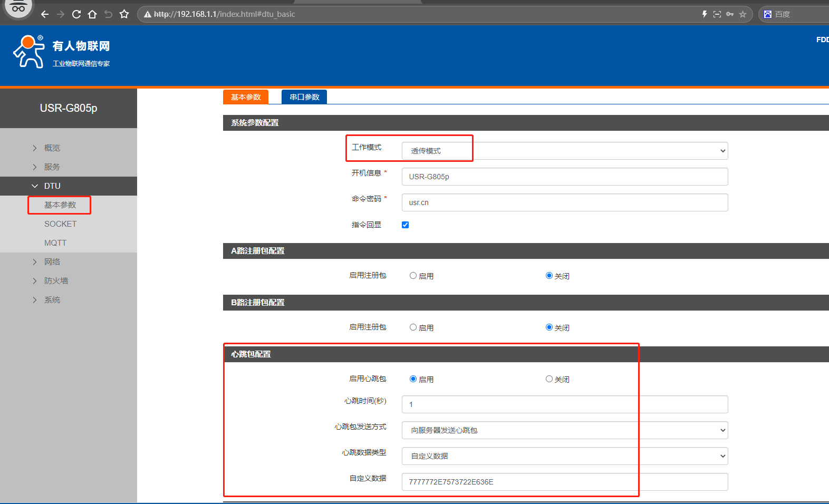Click the star icon beside the home button
The image size is (829, 504).
[x=124, y=14]
